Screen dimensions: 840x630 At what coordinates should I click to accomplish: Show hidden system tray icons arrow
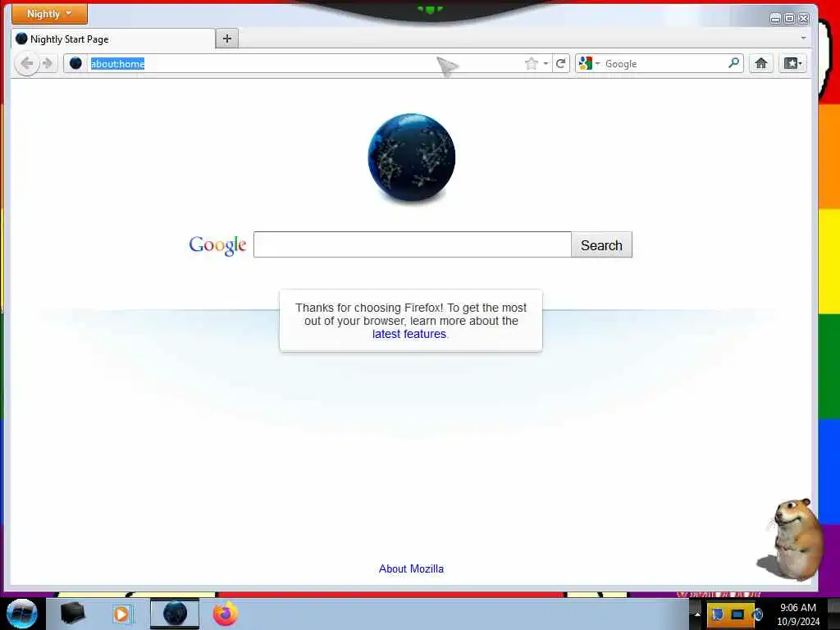coord(697,614)
